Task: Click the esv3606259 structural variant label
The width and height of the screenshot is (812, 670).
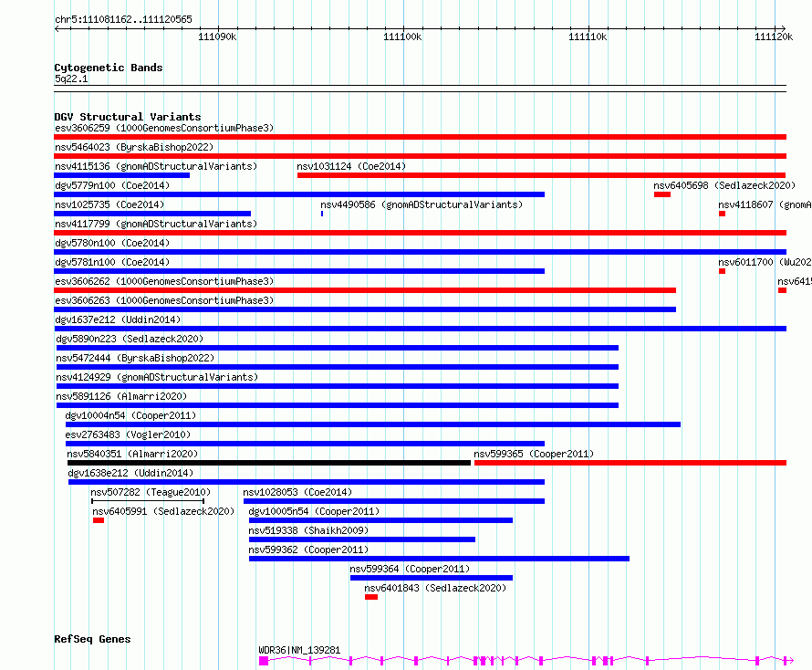Action: tap(164, 128)
